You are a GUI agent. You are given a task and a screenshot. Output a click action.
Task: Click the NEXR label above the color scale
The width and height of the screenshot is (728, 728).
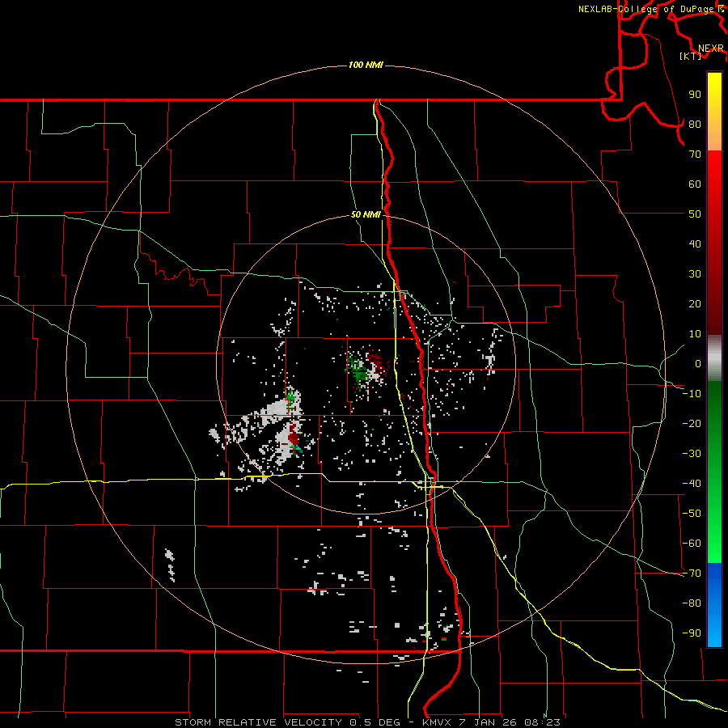tap(711, 49)
